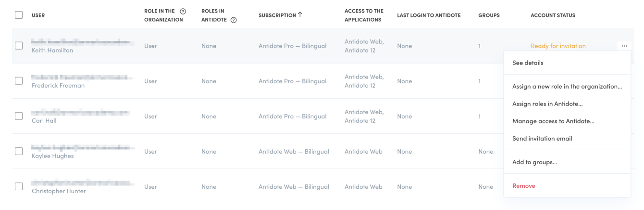Click the red Remove option
The image size is (644, 210).
click(x=523, y=185)
